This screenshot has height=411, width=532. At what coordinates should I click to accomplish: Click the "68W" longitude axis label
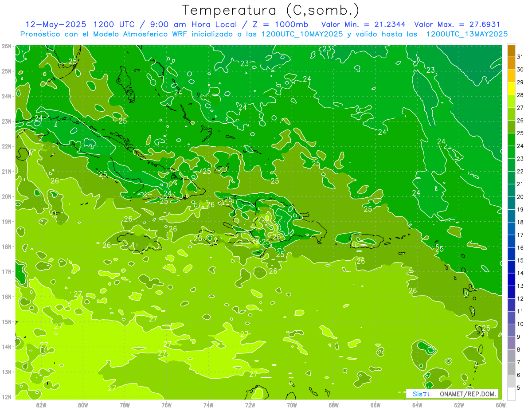pyautogui.click(x=334, y=405)
